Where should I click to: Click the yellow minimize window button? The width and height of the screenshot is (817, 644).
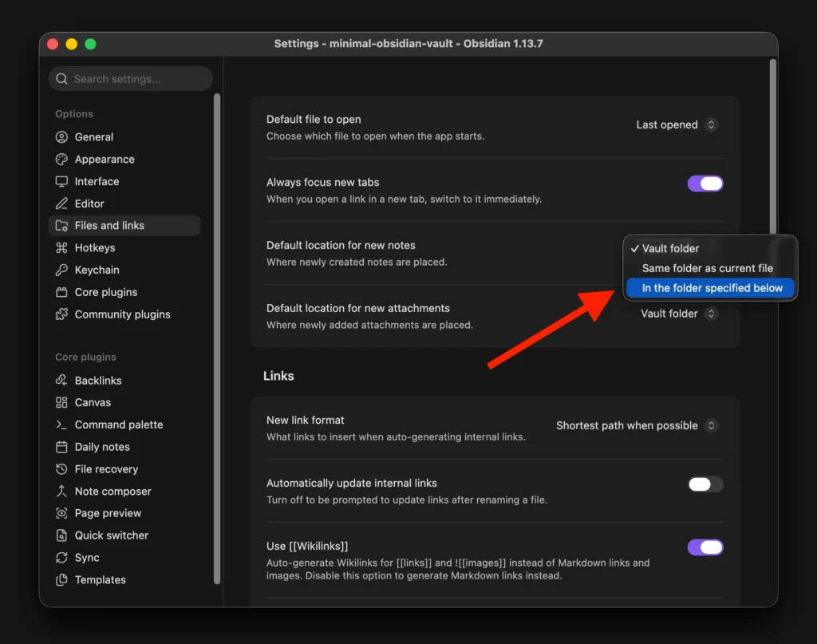[x=71, y=44]
